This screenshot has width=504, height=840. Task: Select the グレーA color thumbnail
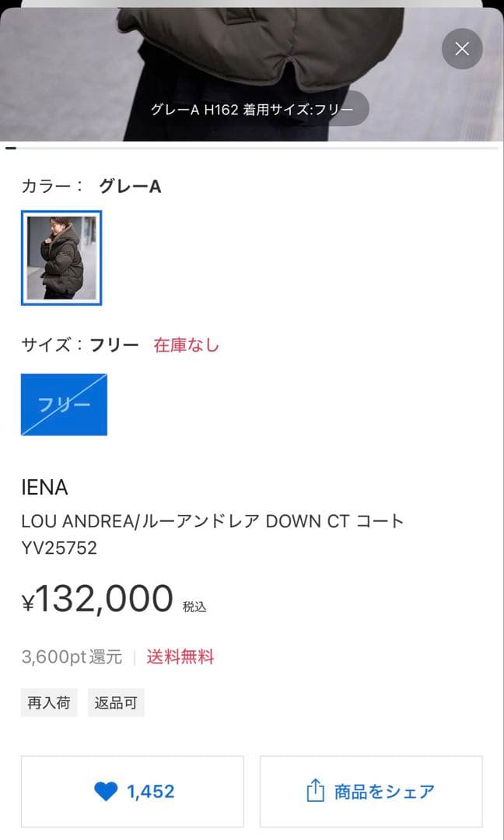(x=61, y=257)
